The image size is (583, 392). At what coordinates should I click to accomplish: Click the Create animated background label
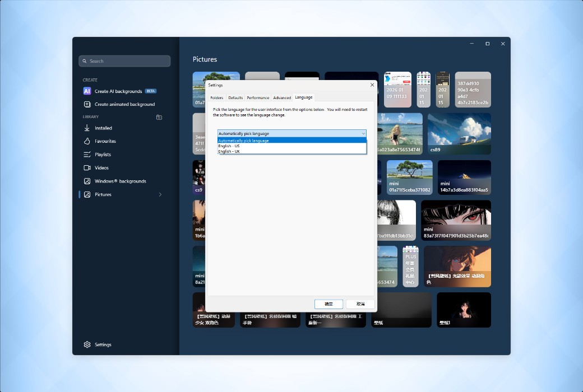tap(124, 104)
